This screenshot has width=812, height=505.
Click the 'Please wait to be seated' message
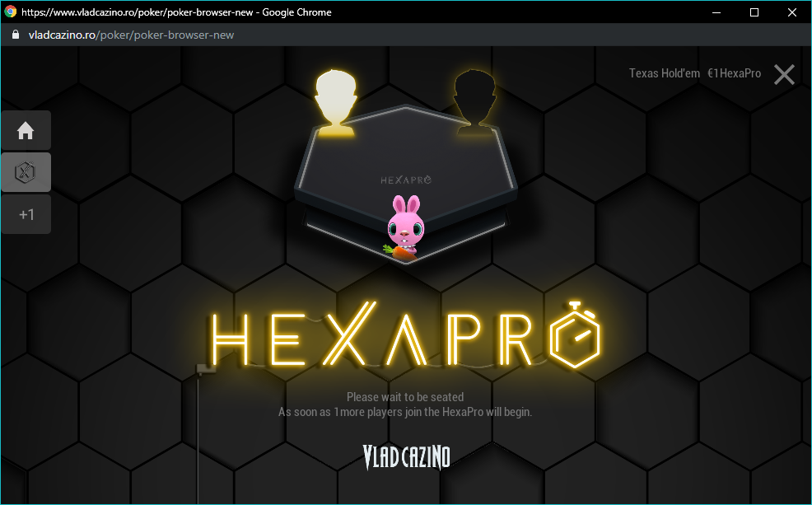coord(405,397)
